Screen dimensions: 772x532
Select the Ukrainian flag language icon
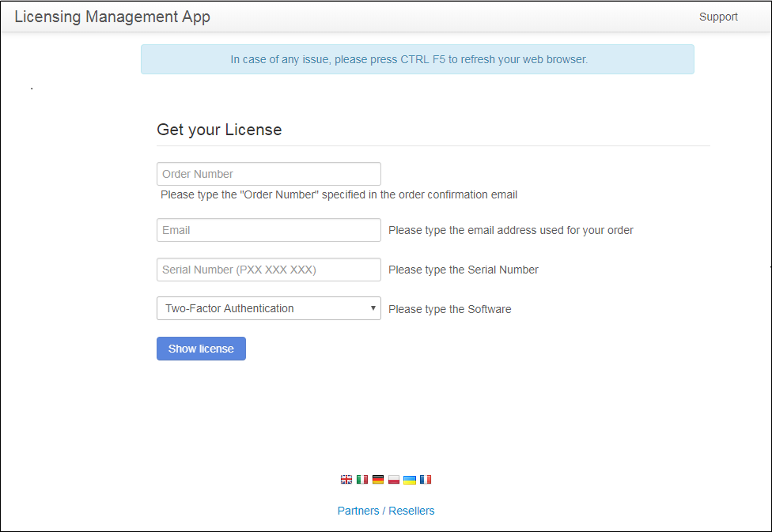click(x=409, y=479)
